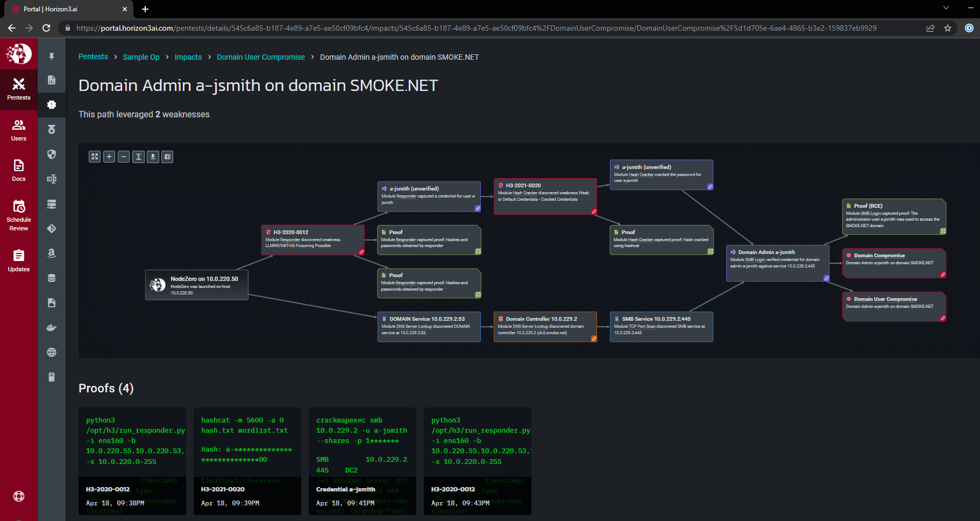Click the globe icon in sidebar
This screenshot has width=980, height=521.
[52, 352]
